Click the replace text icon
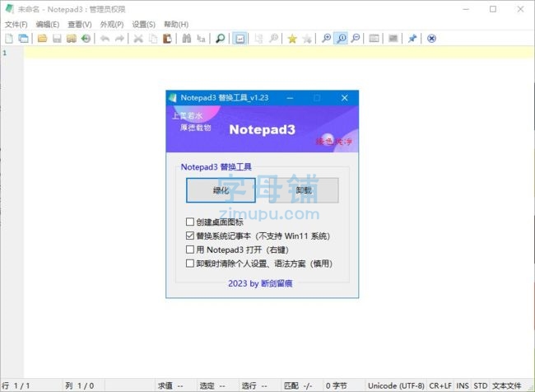 click(x=201, y=39)
